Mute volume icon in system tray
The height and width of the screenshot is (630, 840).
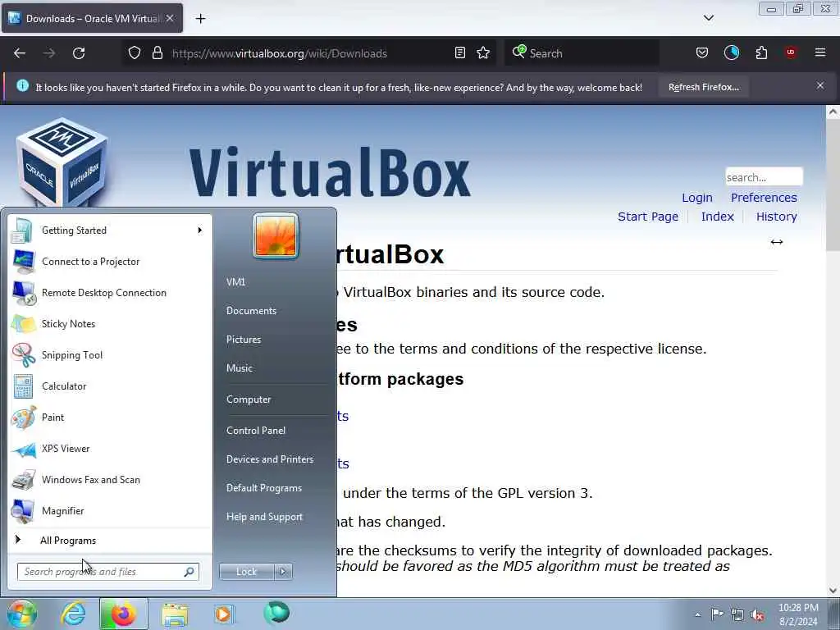[x=757, y=615]
